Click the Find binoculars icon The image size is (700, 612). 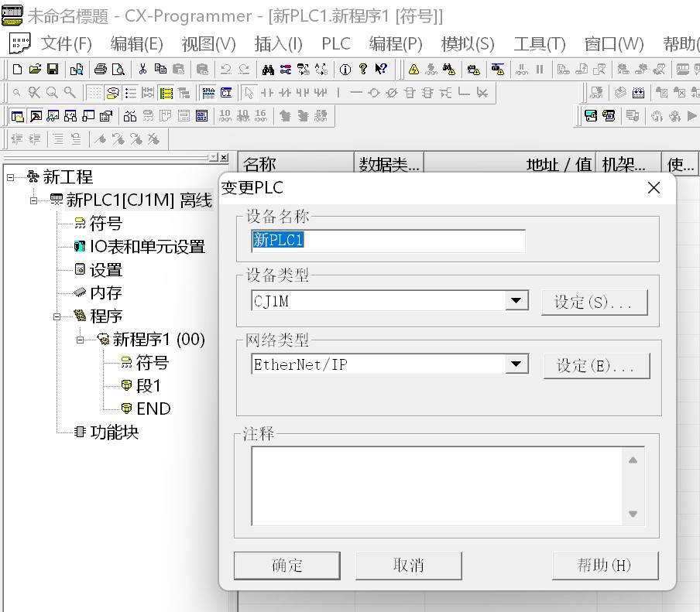(268, 69)
